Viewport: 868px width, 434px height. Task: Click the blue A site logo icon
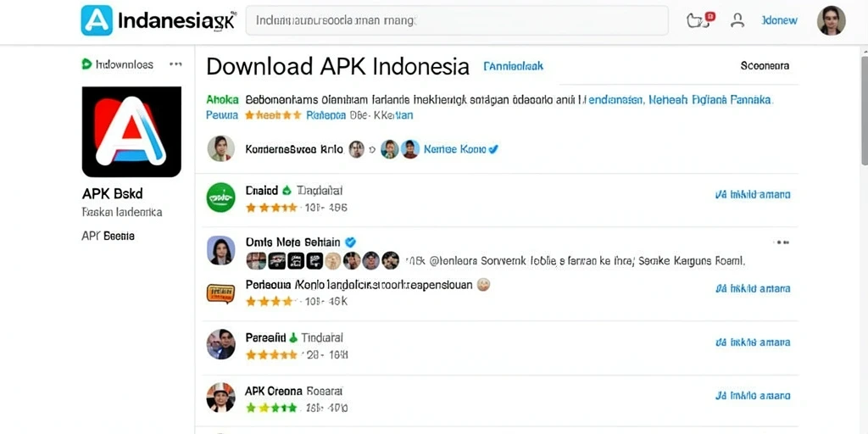97,20
